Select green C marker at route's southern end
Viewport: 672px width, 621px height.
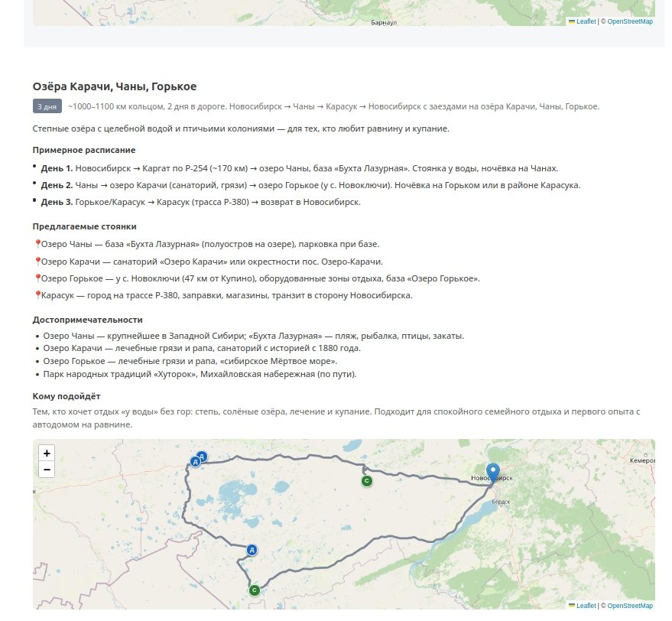[255, 590]
